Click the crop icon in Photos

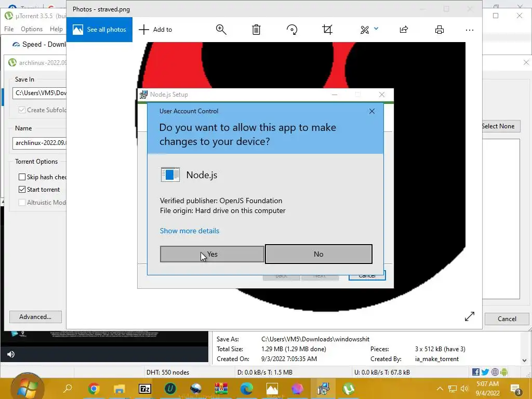(327, 30)
